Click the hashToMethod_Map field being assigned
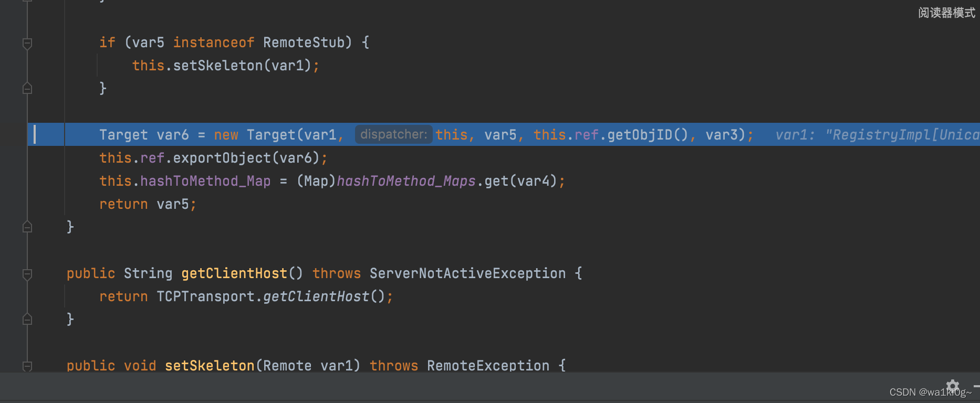The width and height of the screenshot is (980, 403). [205, 181]
